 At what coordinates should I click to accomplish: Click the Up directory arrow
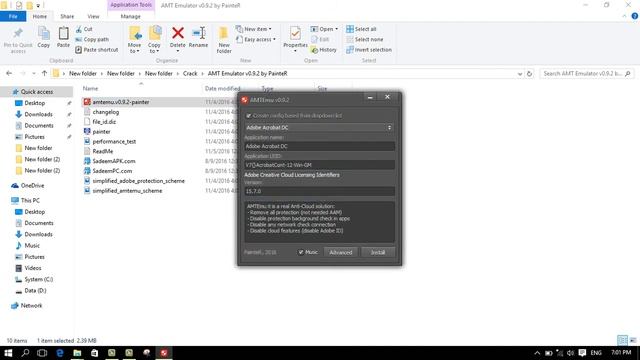pos(44,73)
